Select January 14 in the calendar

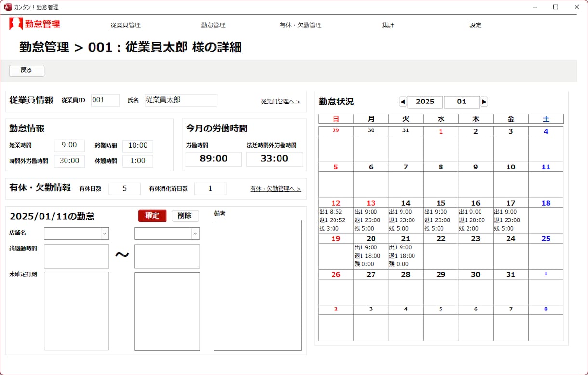tap(406, 216)
